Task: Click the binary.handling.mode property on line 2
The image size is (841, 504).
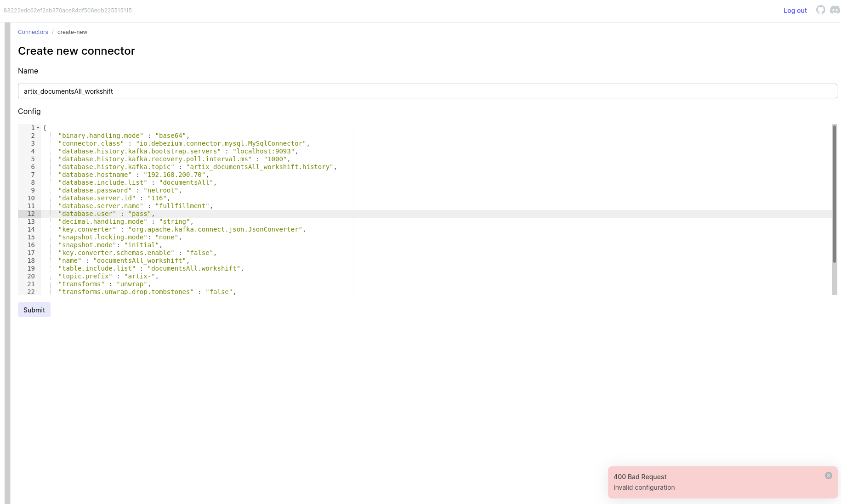Action: click(x=101, y=136)
